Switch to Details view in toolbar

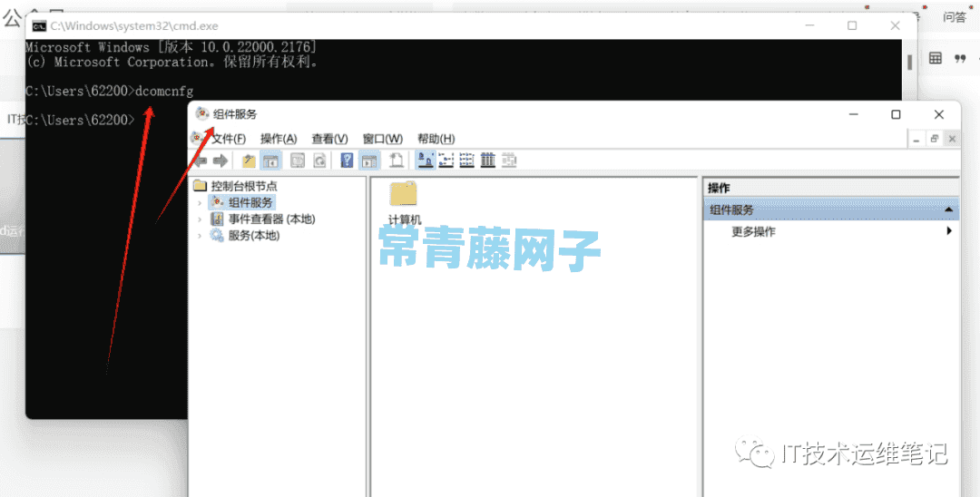488,161
